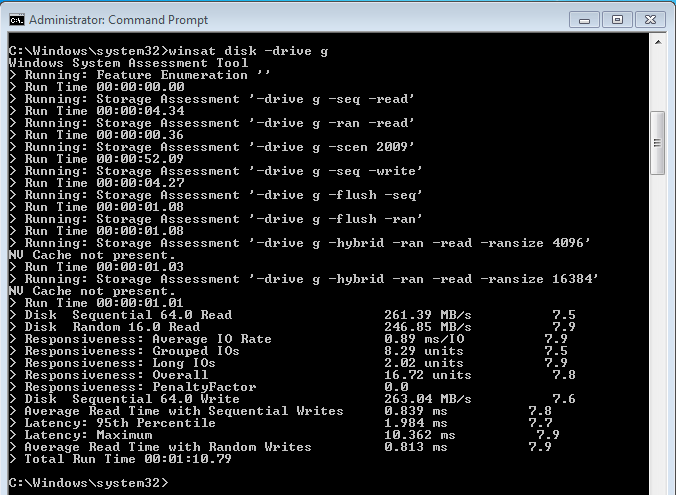Maximize the Command Prompt window
The height and width of the screenshot is (495, 676).
[617, 20]
